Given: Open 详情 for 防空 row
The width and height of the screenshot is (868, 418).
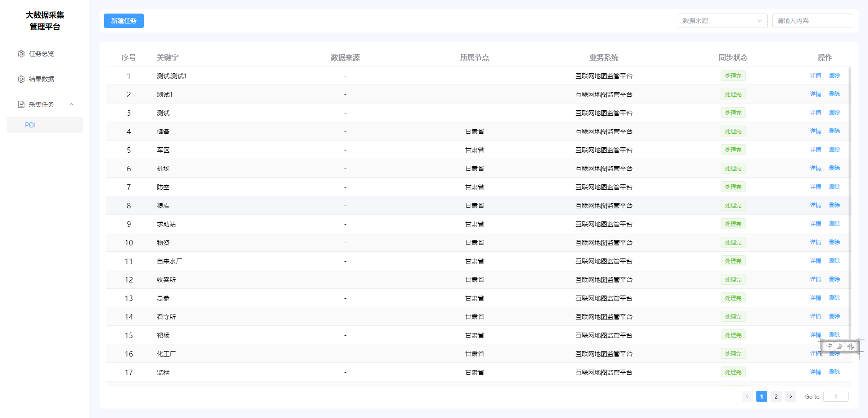Looking at the screenshot, I should pyautogui.click(x=816, y=187).
